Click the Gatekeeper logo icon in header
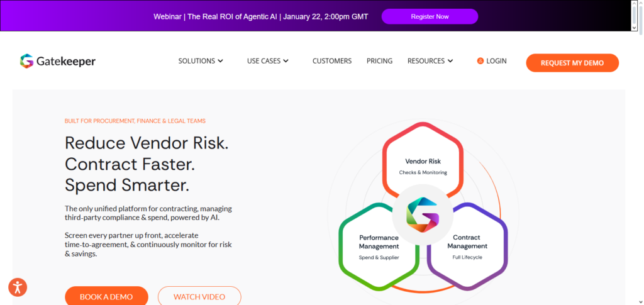644x305 pixels. [26, 61]
